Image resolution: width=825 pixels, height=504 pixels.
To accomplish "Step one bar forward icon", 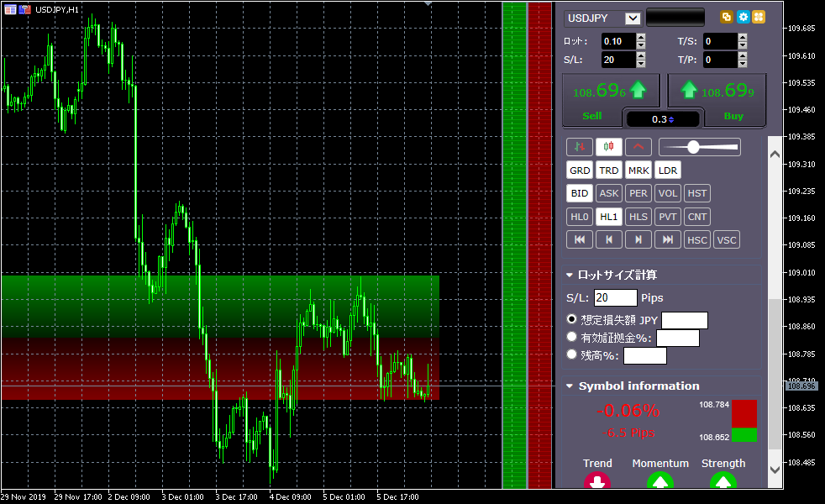I will click(638, 240).
